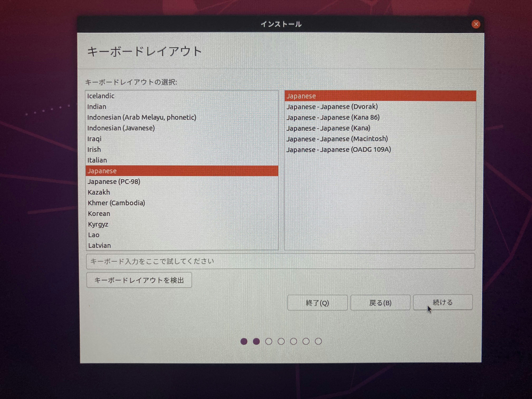This screenshot has height=399, width=532.
Task: Select Indonesian (Javanese) layout
Action: [121, 128]
